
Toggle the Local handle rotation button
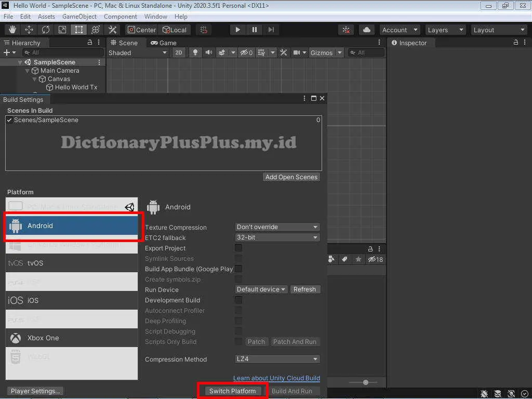[x=175, y=30]
